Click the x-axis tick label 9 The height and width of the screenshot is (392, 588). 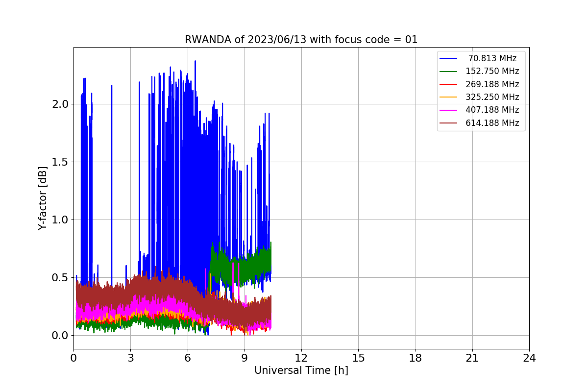pos(245,358)
